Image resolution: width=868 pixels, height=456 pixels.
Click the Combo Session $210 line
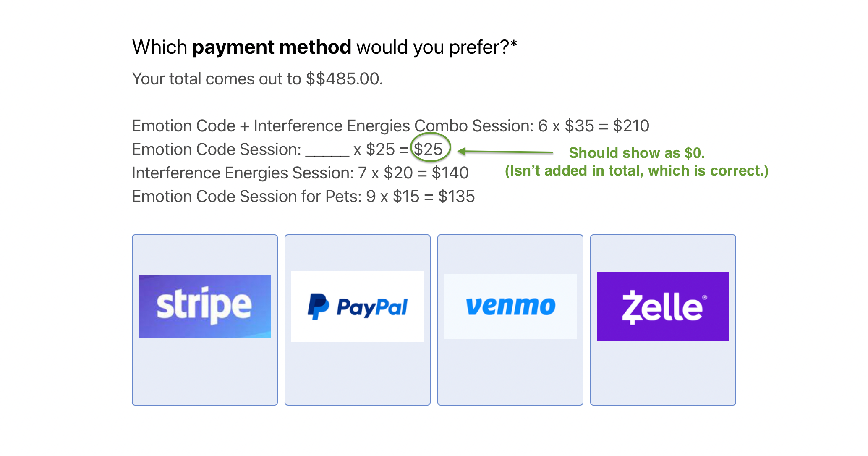click(391, 126)
